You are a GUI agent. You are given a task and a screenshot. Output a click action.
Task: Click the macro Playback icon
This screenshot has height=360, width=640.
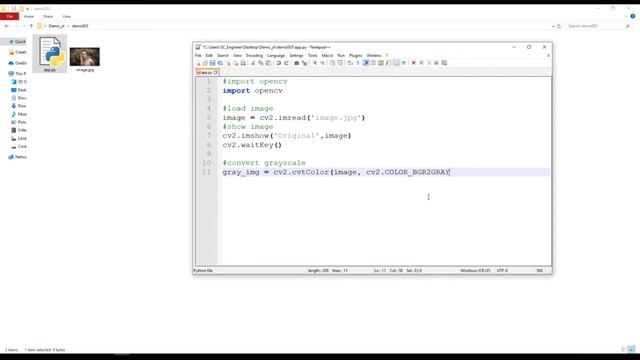429,63
